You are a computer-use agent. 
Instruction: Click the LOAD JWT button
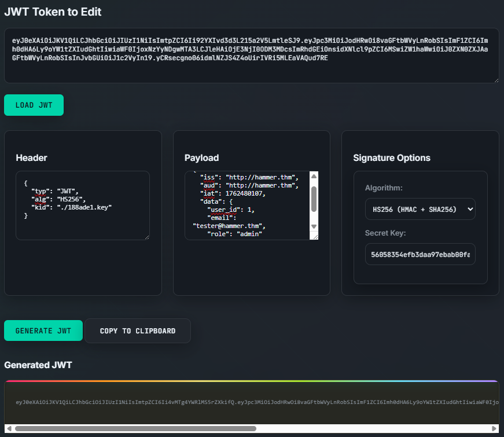[34, 105]
